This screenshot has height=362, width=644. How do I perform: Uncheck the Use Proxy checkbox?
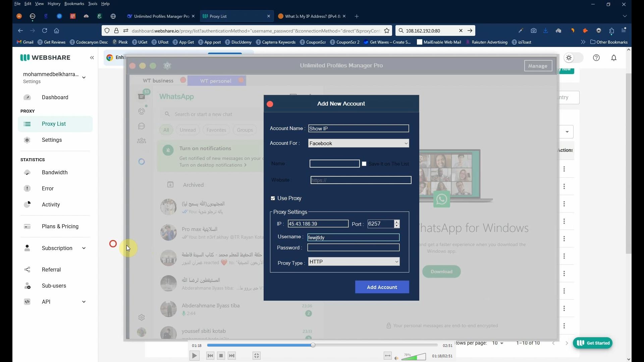[x=273, y=198]
